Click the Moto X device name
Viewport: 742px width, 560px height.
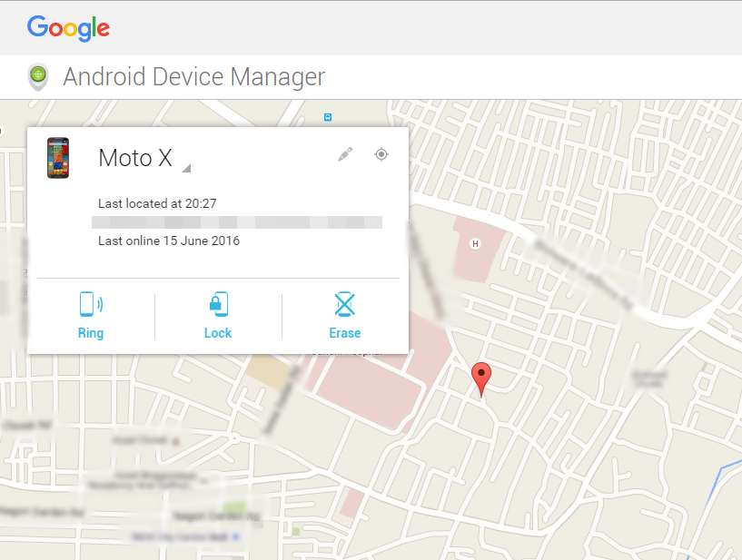pos(134,158)
